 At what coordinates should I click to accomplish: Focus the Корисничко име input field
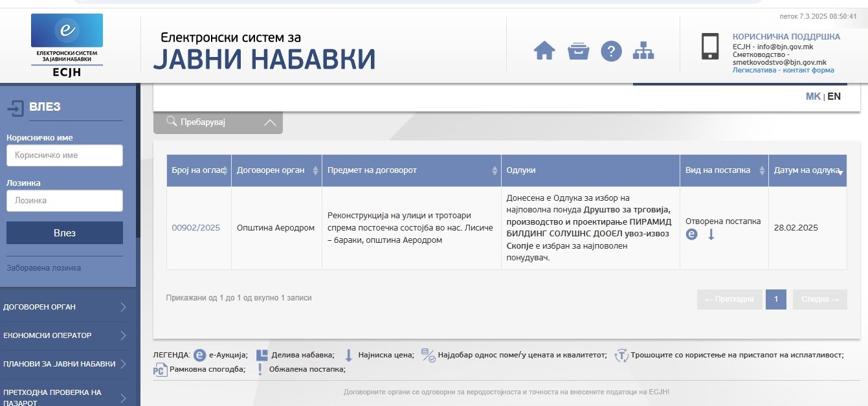pos(65,155)
